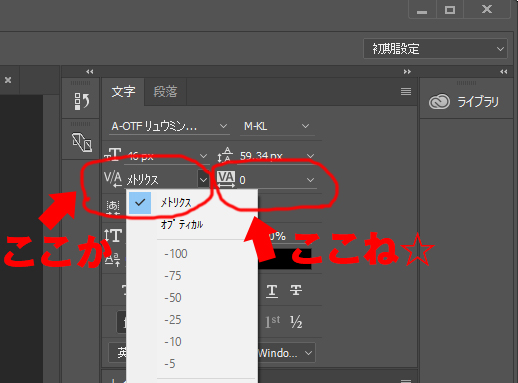Expand panels with the right double-arrow
The height and width of the screenshot is (383, 518).
[x=407, y=72]
